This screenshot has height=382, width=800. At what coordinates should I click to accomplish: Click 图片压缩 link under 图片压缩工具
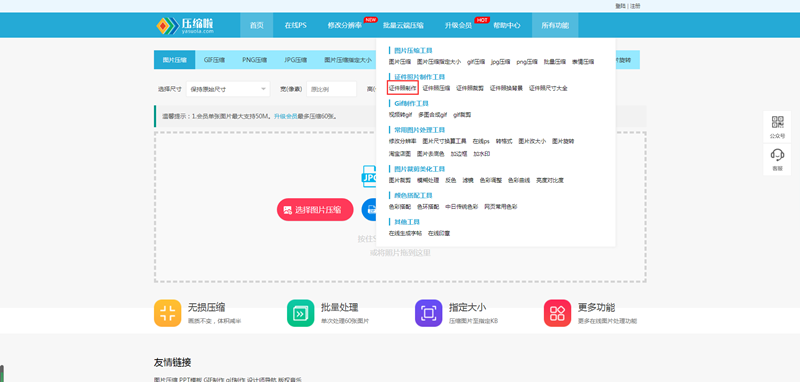coord(399,62)
